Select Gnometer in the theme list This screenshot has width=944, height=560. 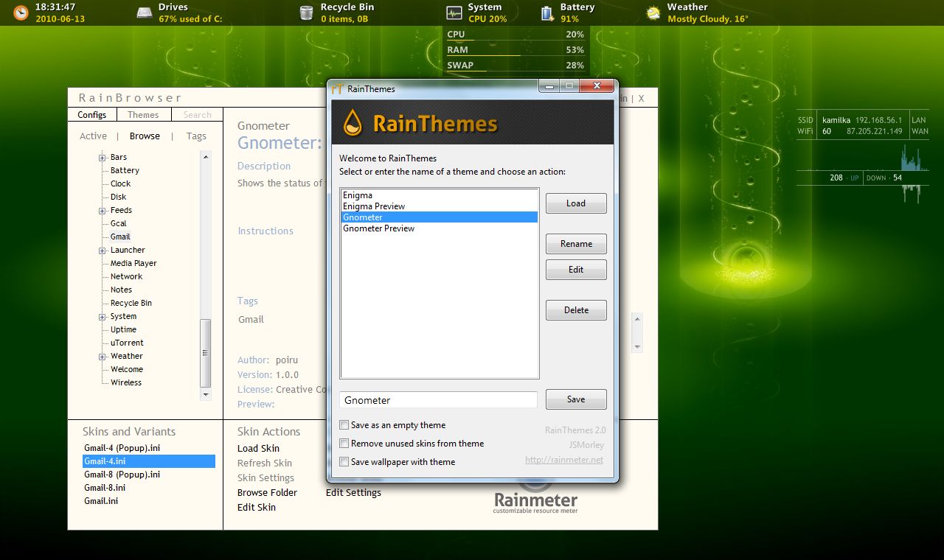pos(439,217)
